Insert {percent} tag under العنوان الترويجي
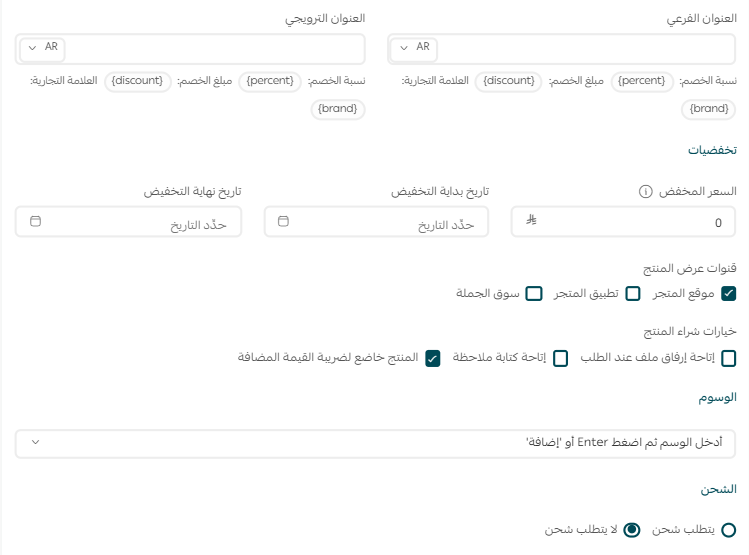The image size is (749, 555). (x=270, y=81)
